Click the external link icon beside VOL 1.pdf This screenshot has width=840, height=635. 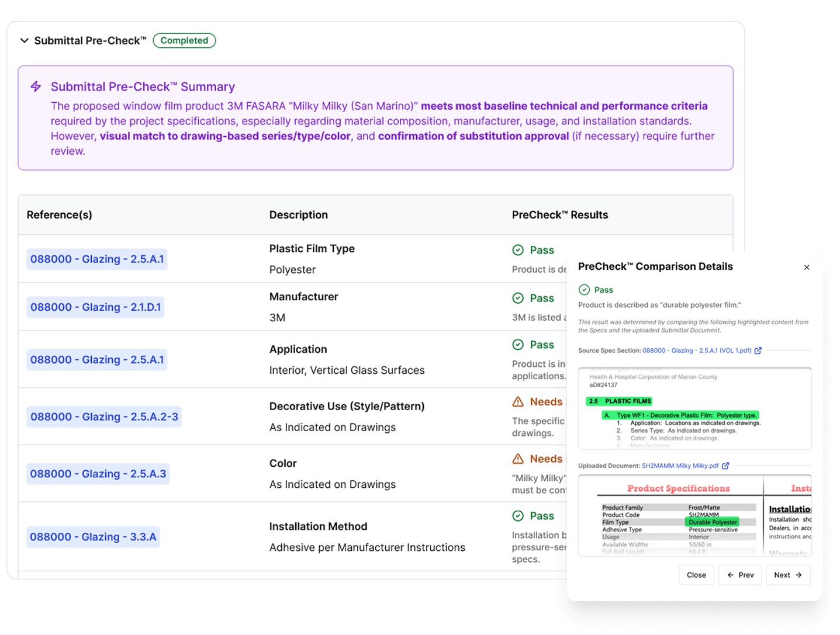coord(758,351)
